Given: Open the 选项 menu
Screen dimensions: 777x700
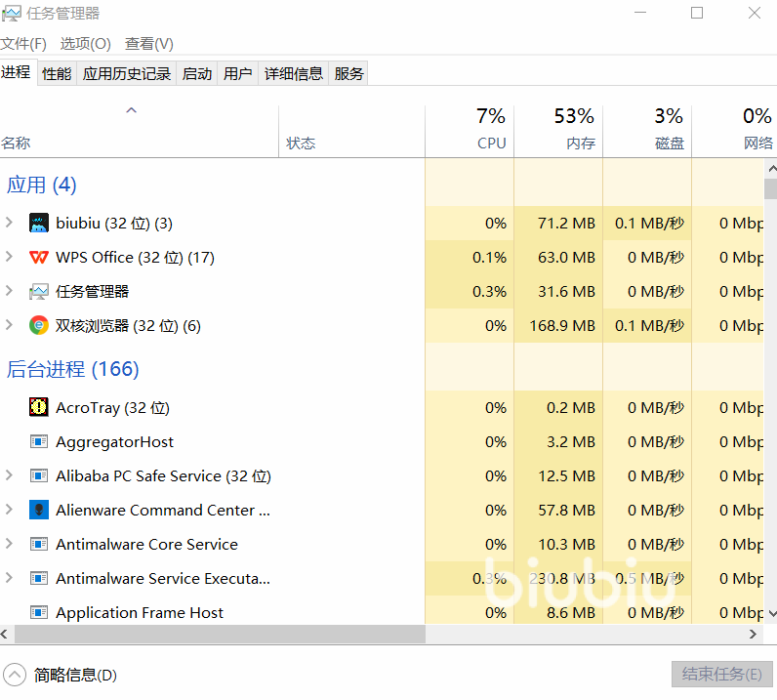Looking at the screenshot, I should (86, 44).
